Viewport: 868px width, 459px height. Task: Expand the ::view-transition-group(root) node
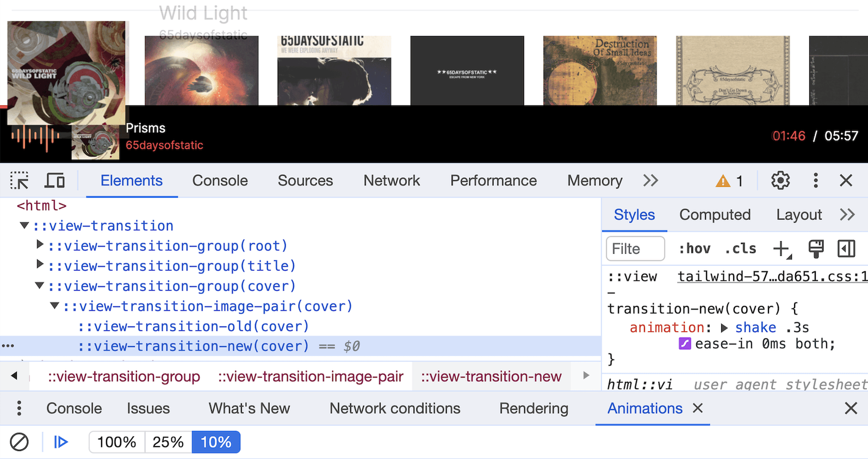pyautogui.click(x=40, y=245)
